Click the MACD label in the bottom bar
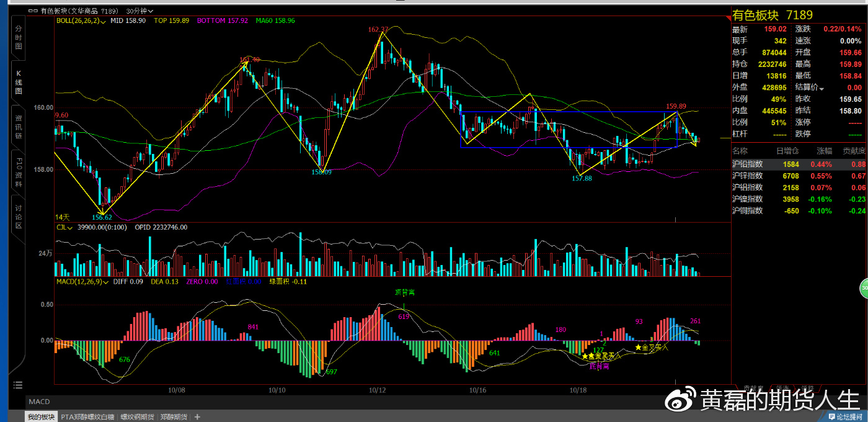Image resolution: width=868 pixels, height=422 pixels. [x=39, y=402]
